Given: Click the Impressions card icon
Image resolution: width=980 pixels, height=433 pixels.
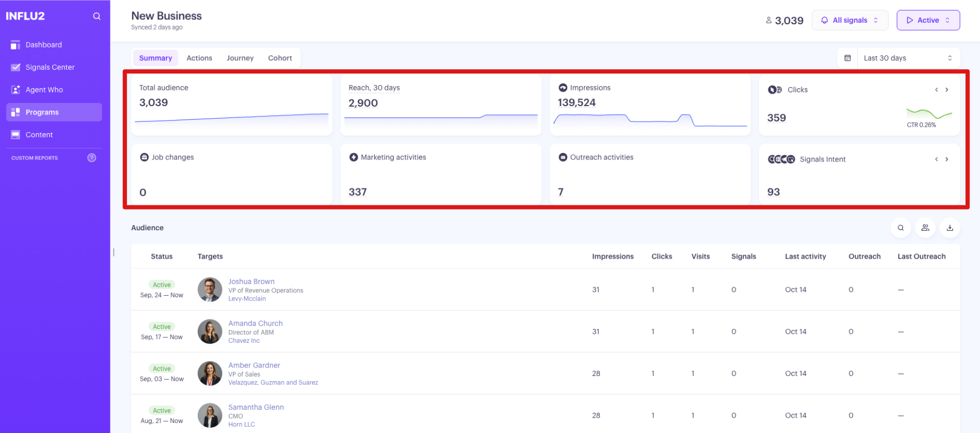Looking at the screenshot, I should point(563,88).
